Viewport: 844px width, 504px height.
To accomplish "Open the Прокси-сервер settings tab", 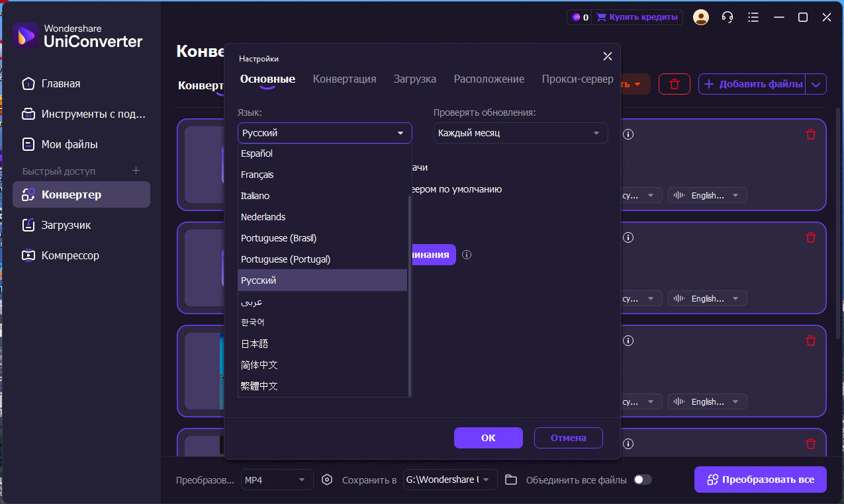I will (x=577, y=79).
